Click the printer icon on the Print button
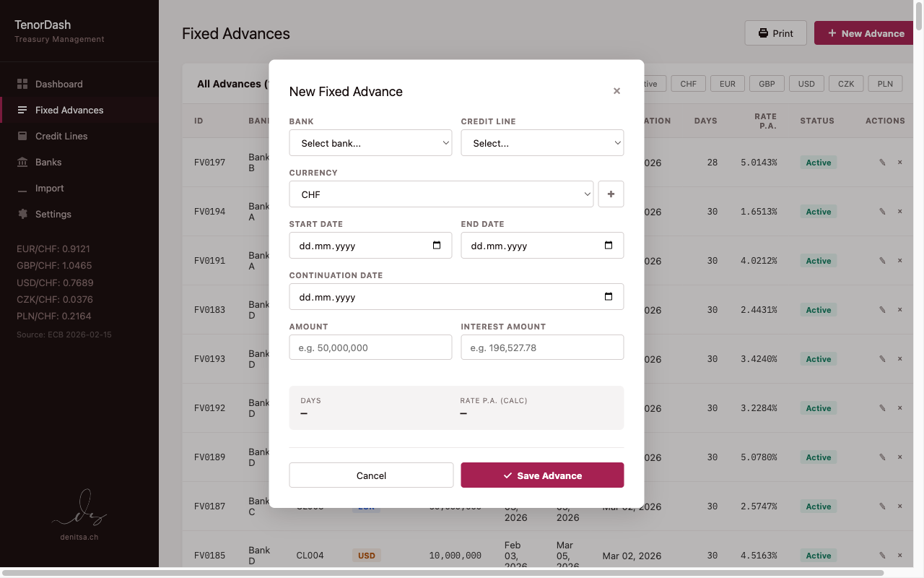 point(762,33)
